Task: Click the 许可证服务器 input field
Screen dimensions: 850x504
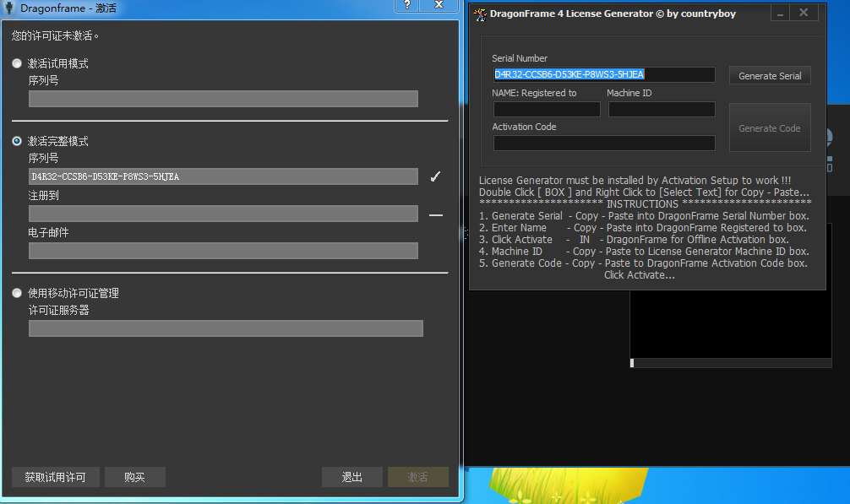Action: [x=226, y=328]
